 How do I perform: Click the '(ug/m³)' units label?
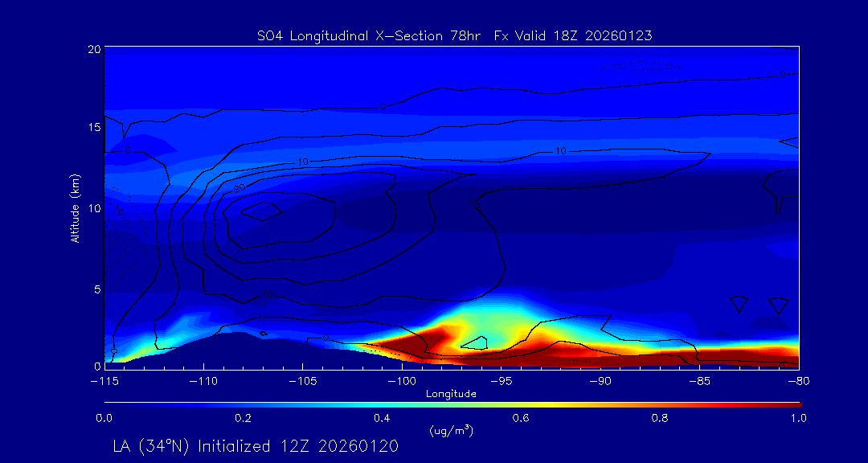[451, 431]
